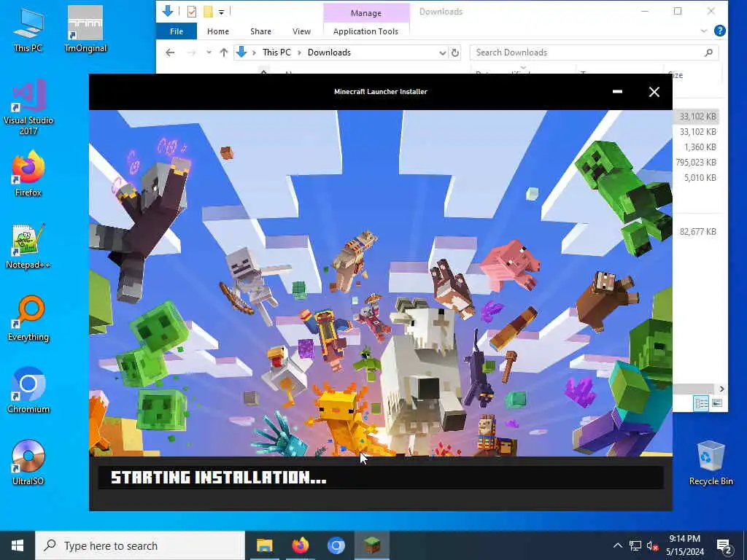Select Chromium desktop shortcut
The width and height of the screenshot is (747, 560).
28,391
